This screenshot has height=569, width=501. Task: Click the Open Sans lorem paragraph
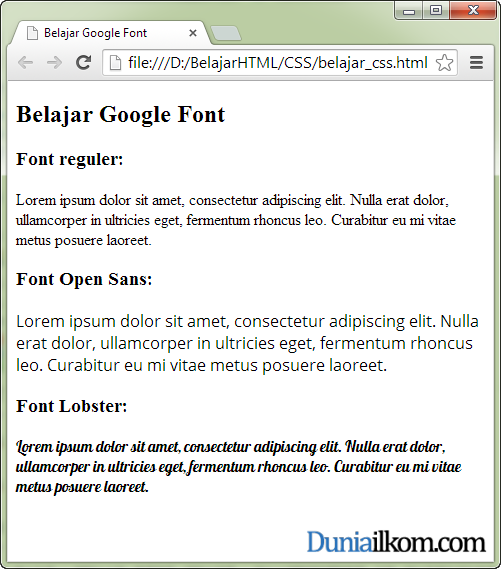coord(247,343)
